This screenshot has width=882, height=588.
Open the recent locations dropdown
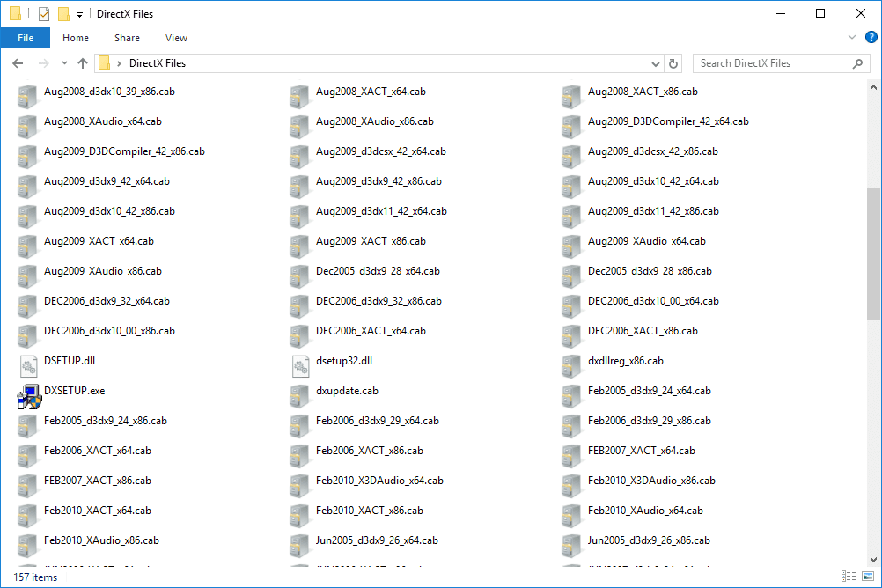(64, 63)
